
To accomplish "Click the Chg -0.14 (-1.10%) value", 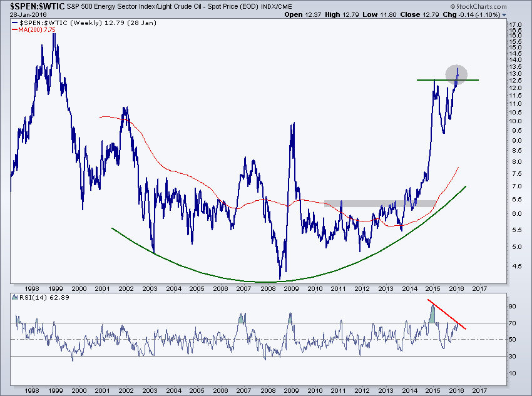I will point(472,14).
